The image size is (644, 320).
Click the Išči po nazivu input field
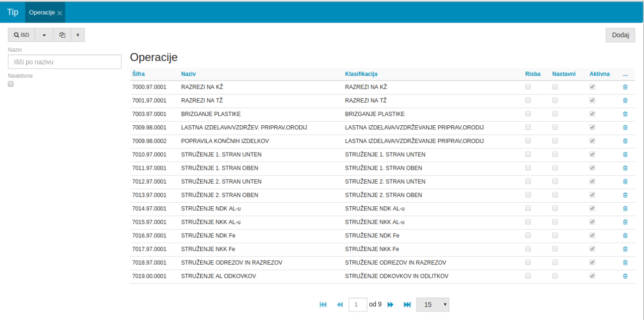click(x=65, y=62)
